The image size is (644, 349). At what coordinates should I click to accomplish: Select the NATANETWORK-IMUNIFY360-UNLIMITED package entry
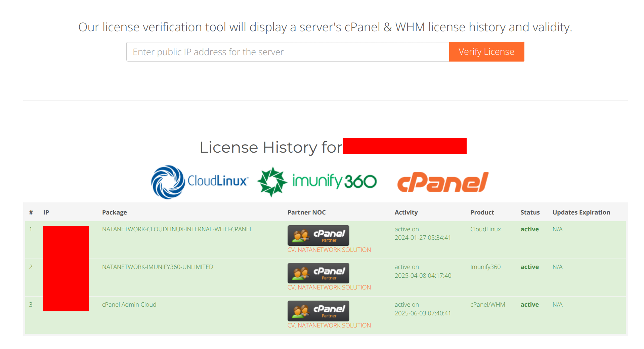click(158, 267)
